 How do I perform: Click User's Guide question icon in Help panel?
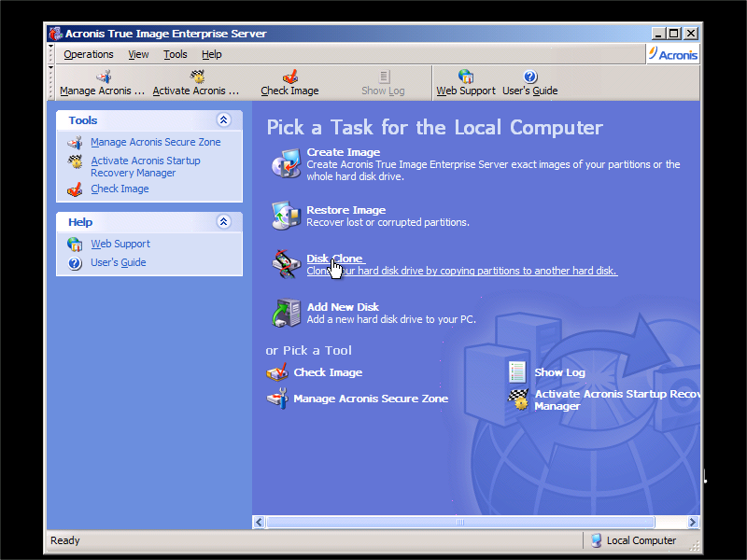(75, 263)
